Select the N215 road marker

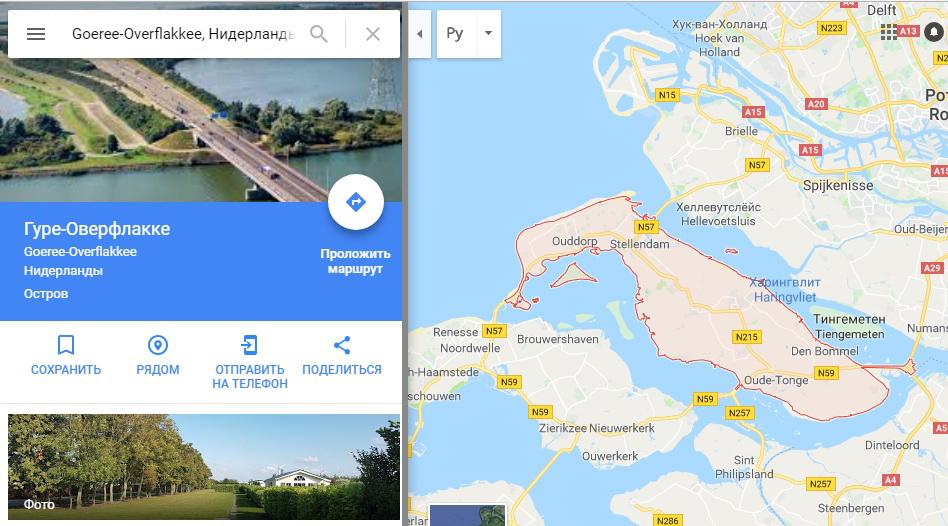[746, 337]
